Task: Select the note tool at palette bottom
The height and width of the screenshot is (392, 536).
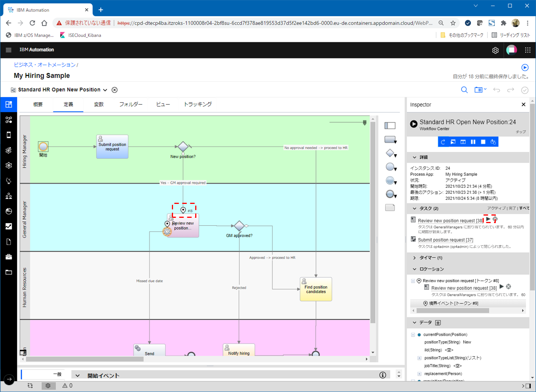Action: click(390, 208)
